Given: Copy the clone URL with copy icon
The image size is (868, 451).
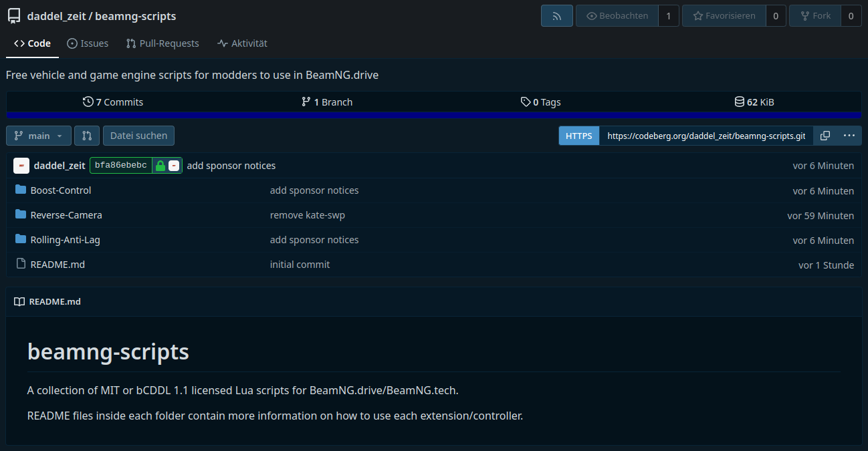Looking at the screenshot, I should (x=825, y=136).
